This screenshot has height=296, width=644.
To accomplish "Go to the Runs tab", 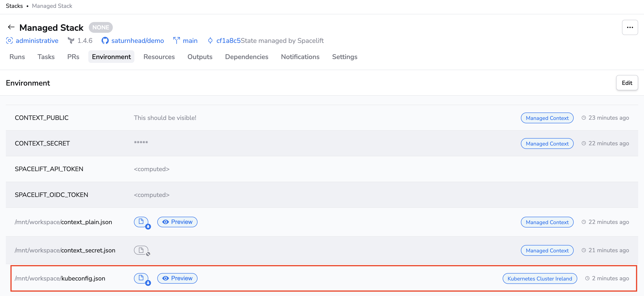I will 17,57.
